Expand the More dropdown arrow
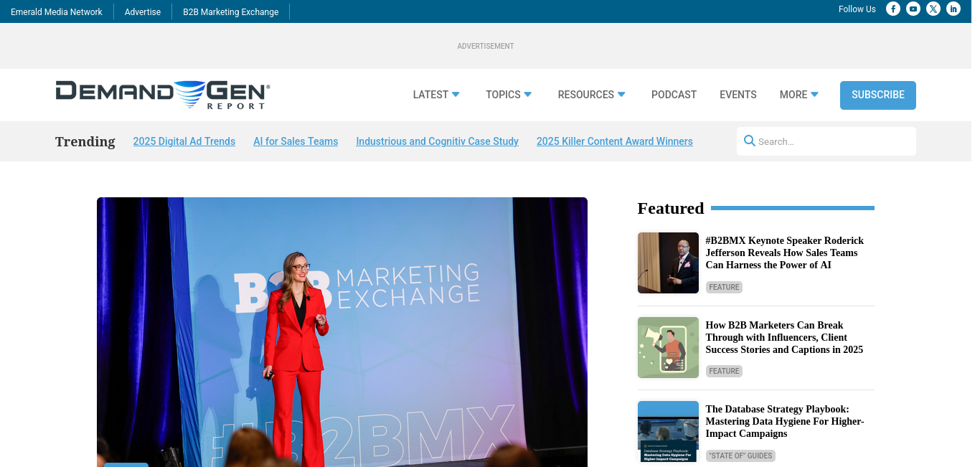Image resolution: width=980 pixels, height=467 pixels. [x=814, y=95]
